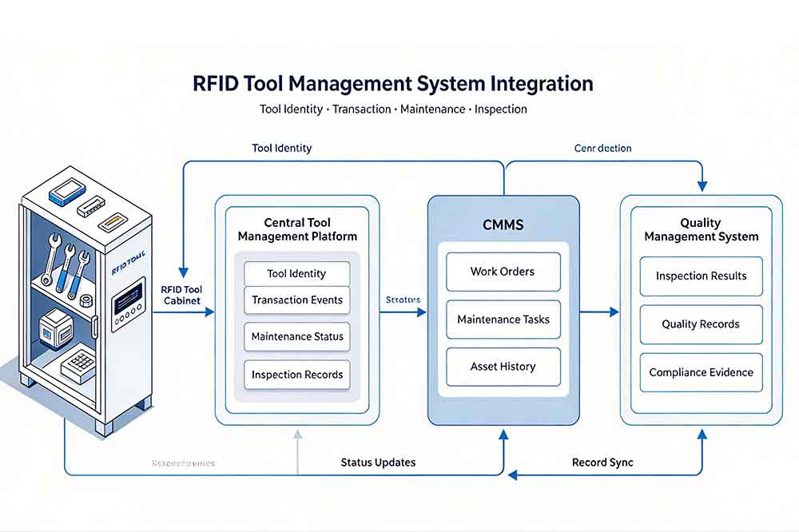The image size is (799, 532).
Task: Click the Record Sync label
Action: 602,463
